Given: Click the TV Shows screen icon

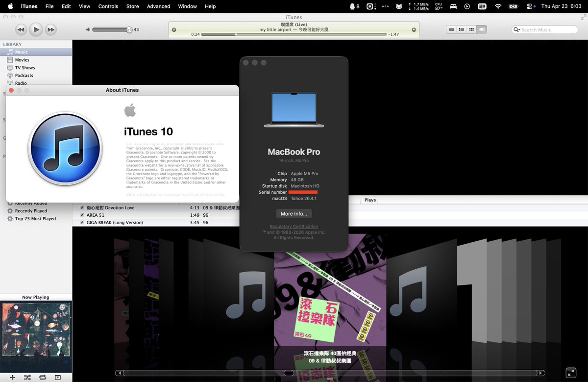Looking at the screenshot, I should pos(10,68).
